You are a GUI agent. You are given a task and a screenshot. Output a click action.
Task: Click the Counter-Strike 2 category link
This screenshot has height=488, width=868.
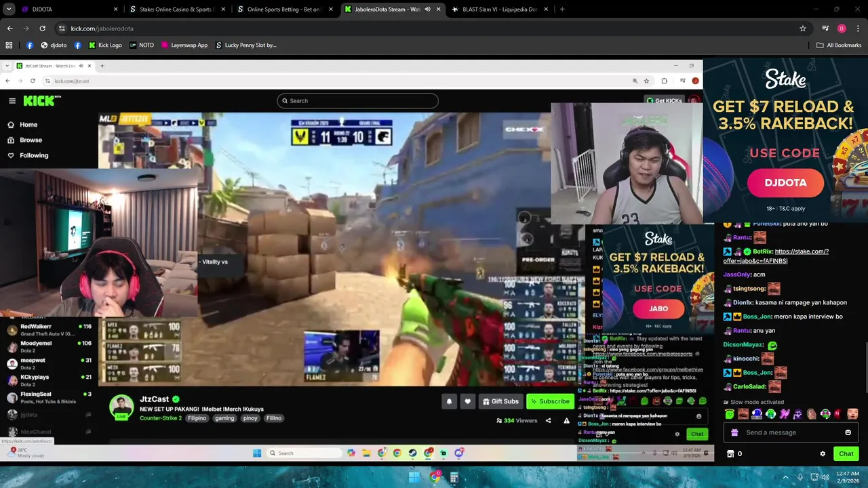click(161, 418)
